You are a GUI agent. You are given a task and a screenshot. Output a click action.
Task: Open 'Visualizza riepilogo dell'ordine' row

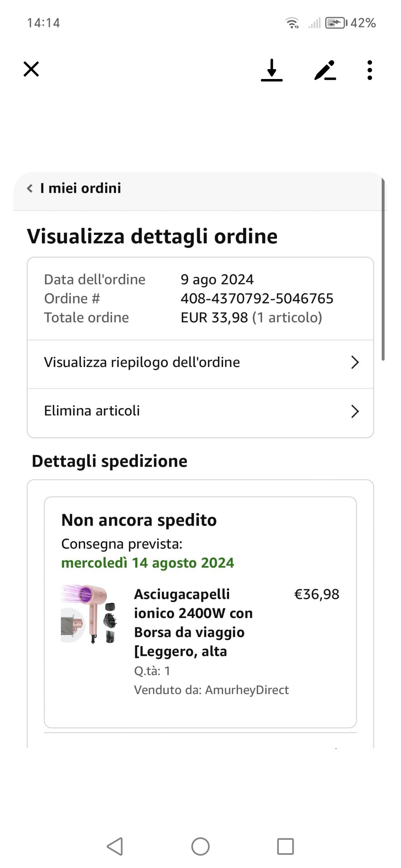point(142,362)
